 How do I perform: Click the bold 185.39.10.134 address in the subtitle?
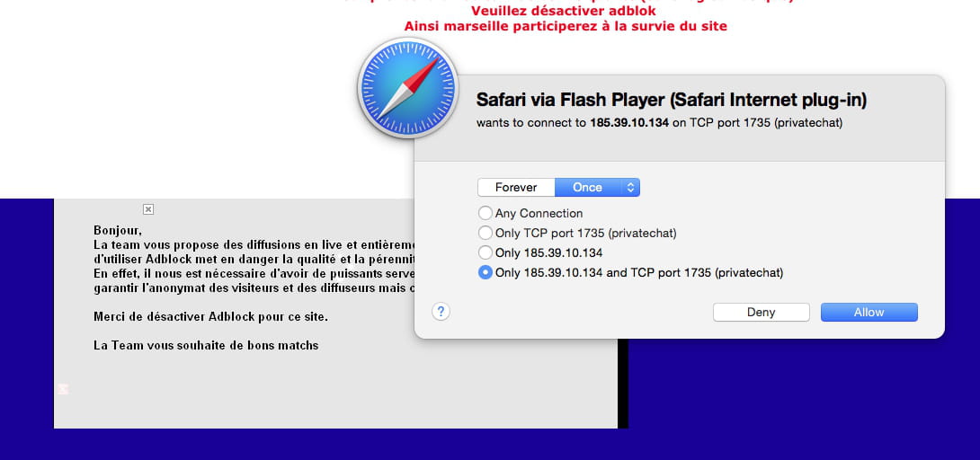tap(629, 123)
